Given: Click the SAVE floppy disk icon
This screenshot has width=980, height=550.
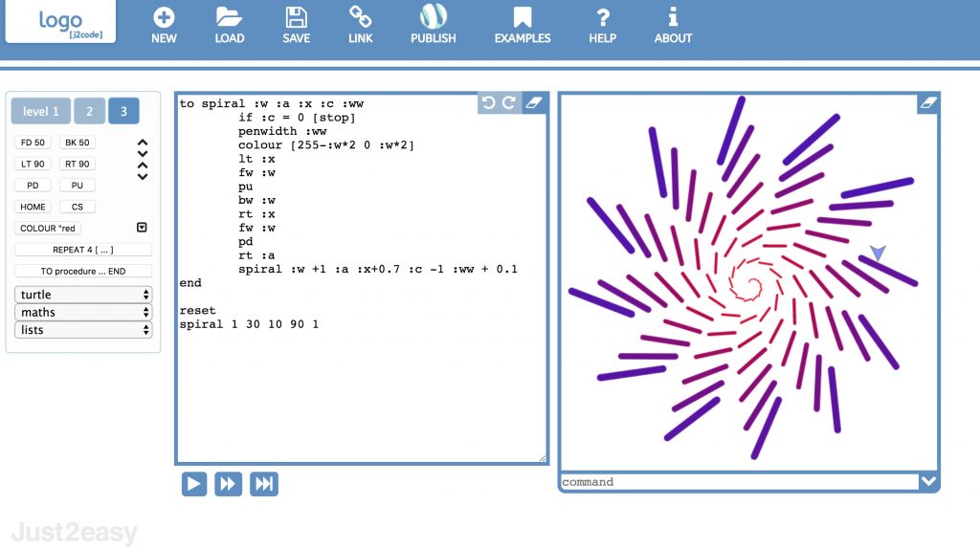Looking at the screenshot, I should pos(296,17).
